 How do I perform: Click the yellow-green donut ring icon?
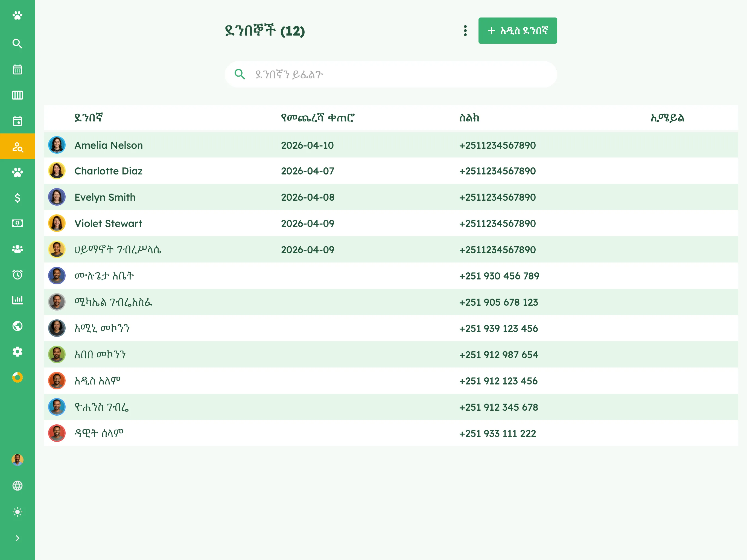pos(17,377)
